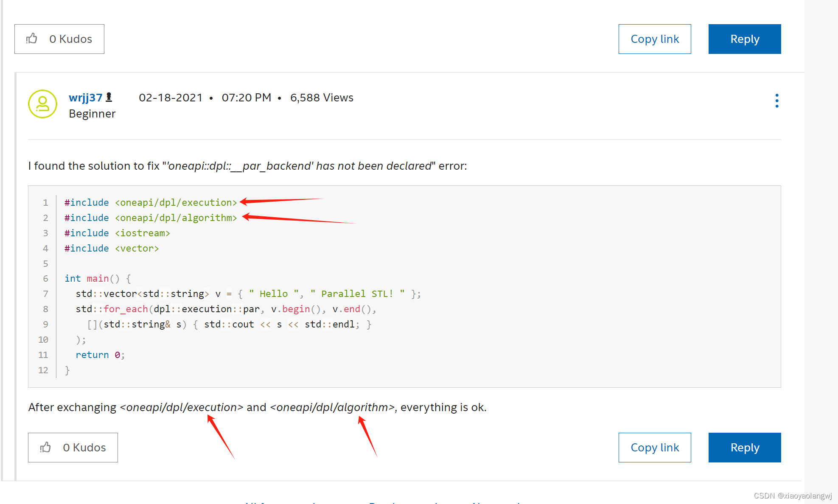838x504 pixels.
Task: Click the oneapi/dpl/execution include line in code
Action: tap(151, 202)
